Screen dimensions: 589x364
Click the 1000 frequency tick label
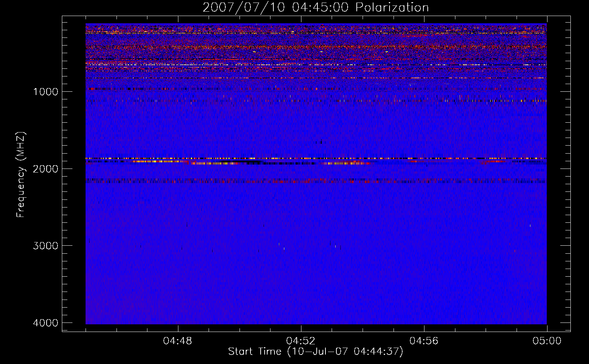[x=46, y=92]
